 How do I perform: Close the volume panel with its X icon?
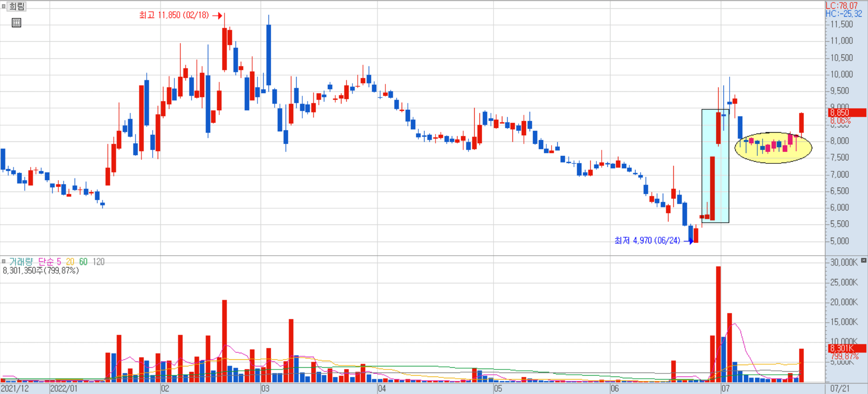[x=864, y=260]
